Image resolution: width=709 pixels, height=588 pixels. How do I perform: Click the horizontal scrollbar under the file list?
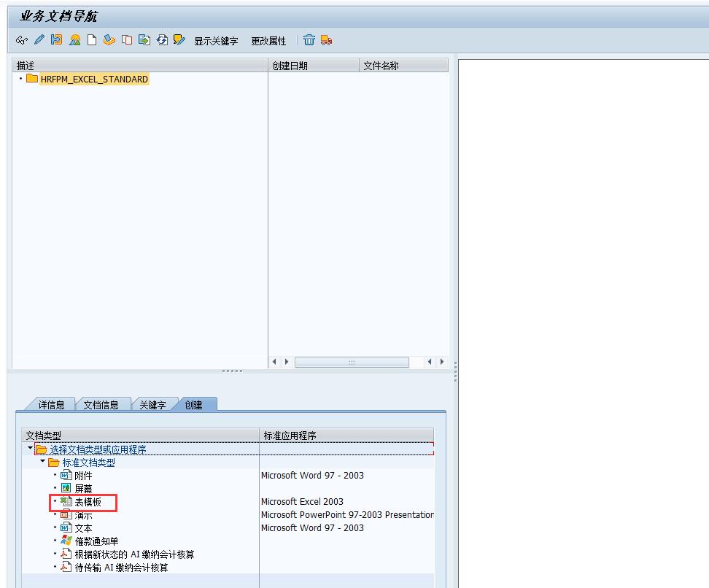tap(351, 362)
